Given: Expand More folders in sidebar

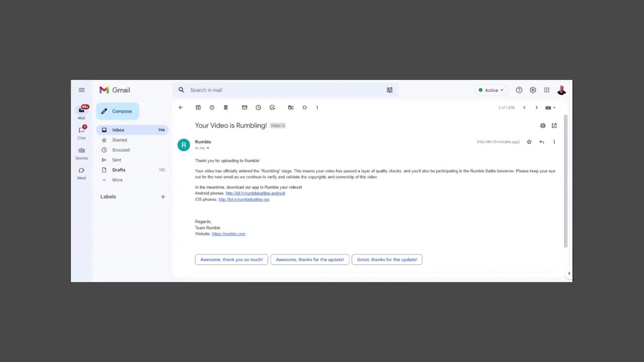Looking at the screenshot, I should point(132,180).
